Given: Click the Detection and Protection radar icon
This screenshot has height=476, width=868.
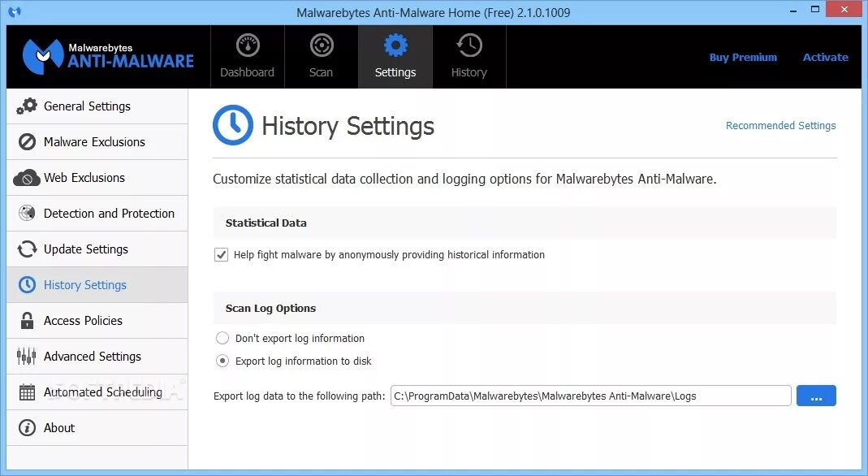Looking at the screenshot, I should (x=27, y=213).
